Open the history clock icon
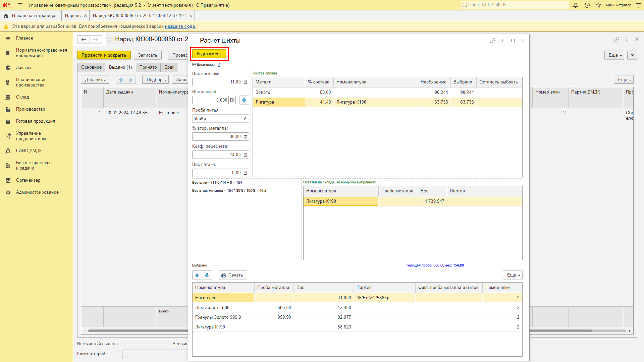 pos(587,5)
